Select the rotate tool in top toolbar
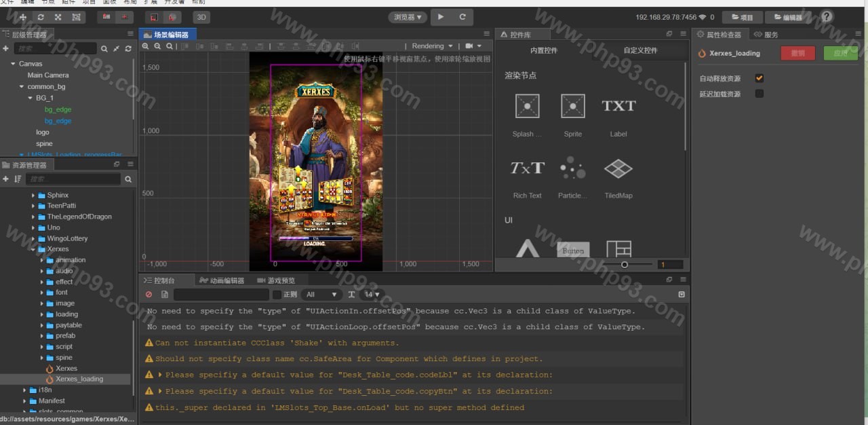The width and height of the screenshot is (868, 425). (41, 17)
